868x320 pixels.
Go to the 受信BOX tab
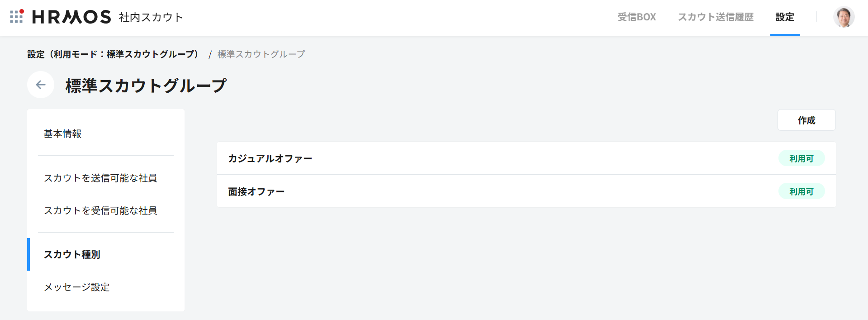pyautogui.click(x=636, y=17)
